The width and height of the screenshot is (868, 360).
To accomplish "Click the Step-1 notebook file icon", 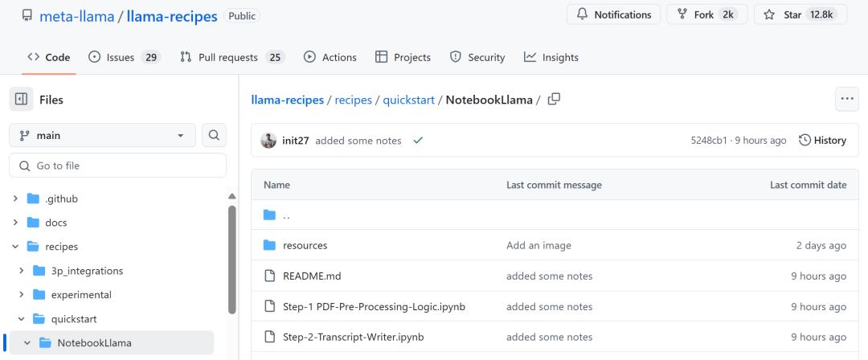I will (x=269, y=306).
